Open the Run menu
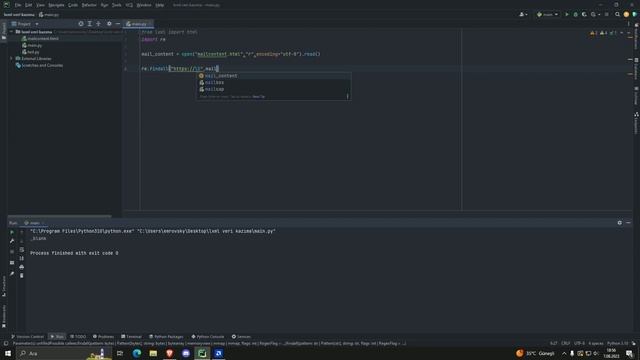 (x=104, y=5)
